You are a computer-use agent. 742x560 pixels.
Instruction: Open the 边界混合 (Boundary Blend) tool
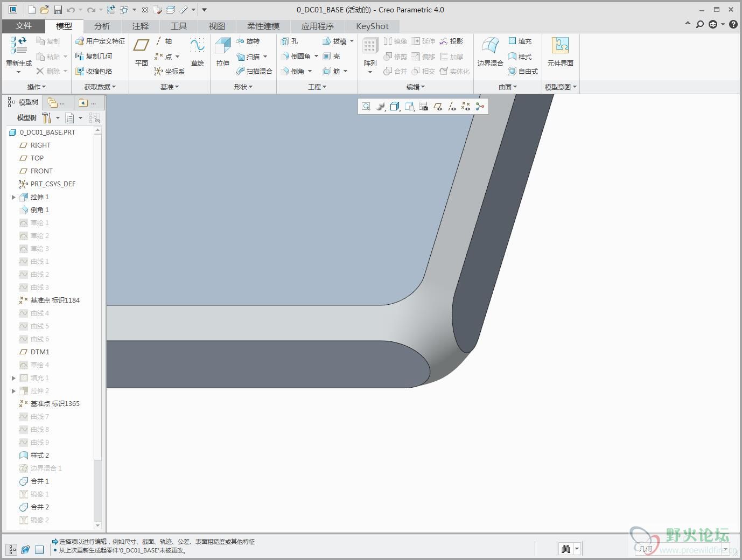[490, 52]
